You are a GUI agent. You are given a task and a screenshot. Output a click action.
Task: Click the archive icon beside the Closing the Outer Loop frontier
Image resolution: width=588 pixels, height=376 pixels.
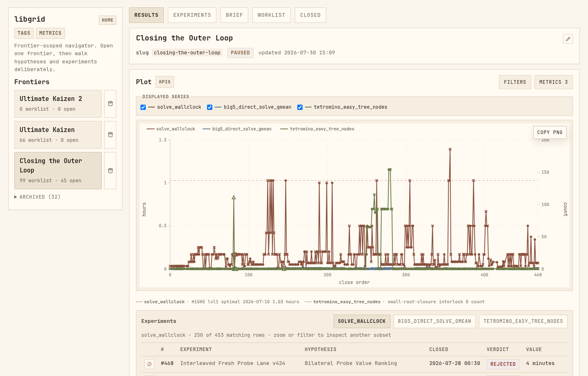pyautogui.click(x=110, y=171)
